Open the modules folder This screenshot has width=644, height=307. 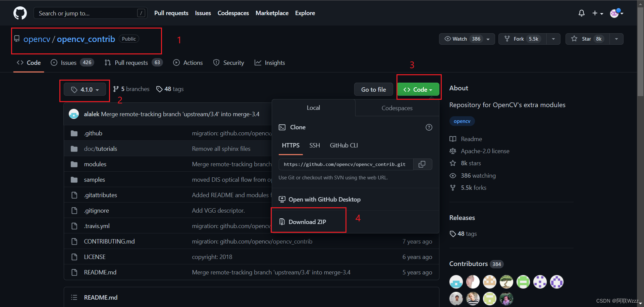tap(95, 164)
